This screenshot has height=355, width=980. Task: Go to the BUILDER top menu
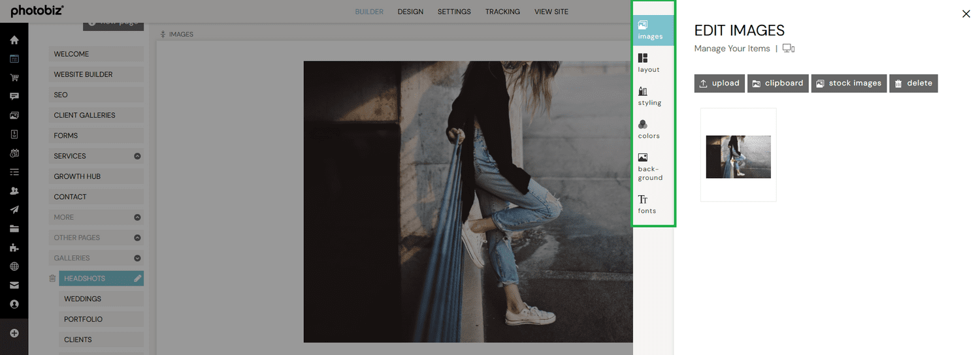pyautogui.click(x=369, y=12)
